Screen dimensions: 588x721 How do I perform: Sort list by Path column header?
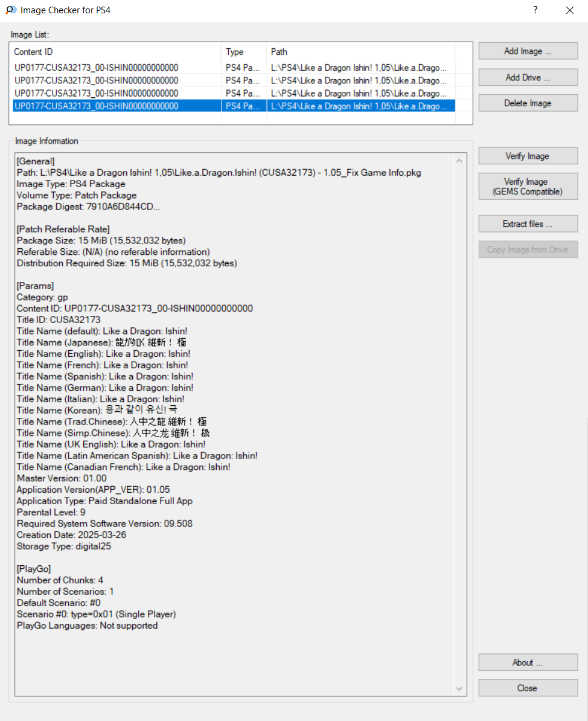360,51
